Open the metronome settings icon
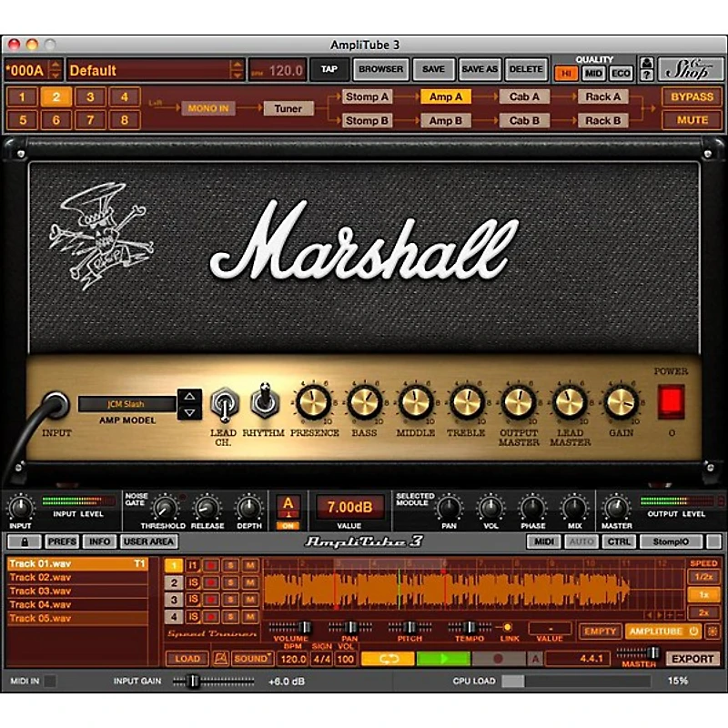 point(220,658)
